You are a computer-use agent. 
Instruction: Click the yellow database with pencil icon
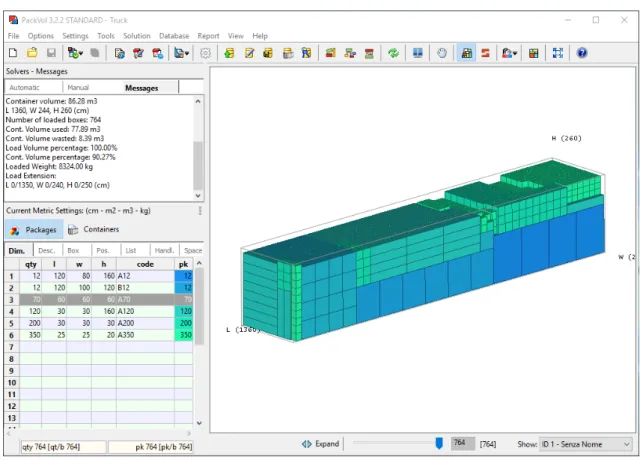[249, 53]
